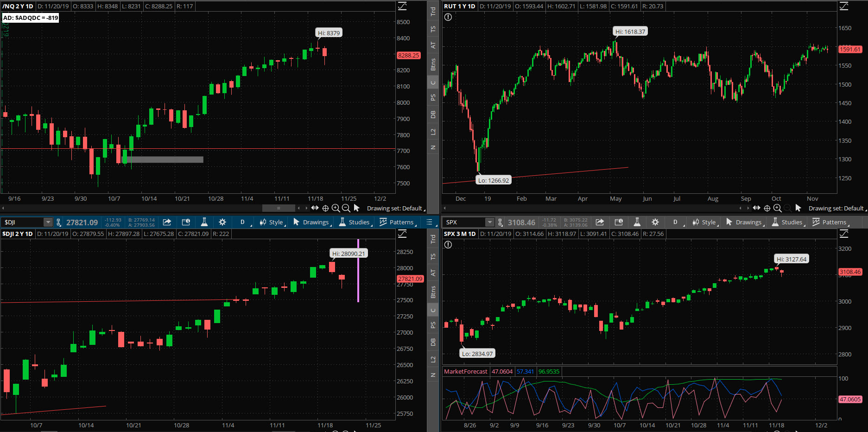Screen dimensions: 868x432
Task: Click the flask icon in the SPX toolbar
Action: pyautogui.click(x=637, y=222)
